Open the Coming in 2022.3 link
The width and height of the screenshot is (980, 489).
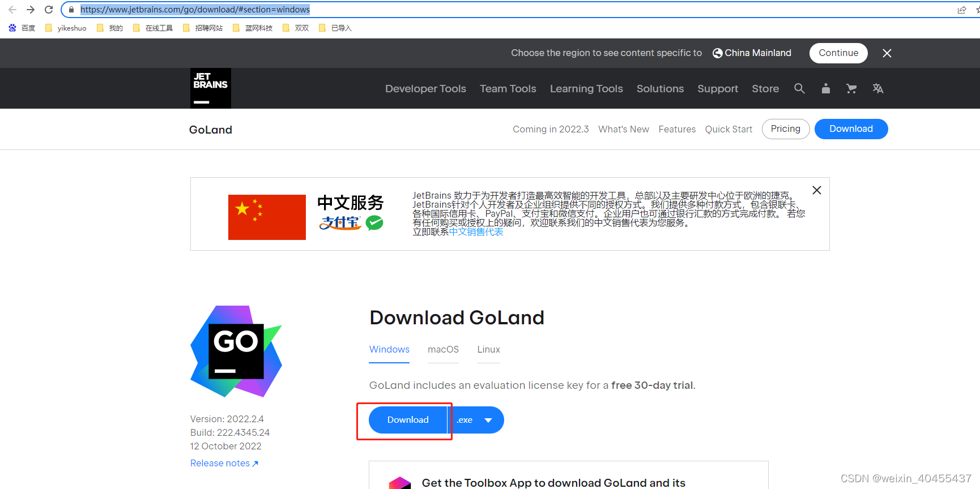tap(551, 129)
